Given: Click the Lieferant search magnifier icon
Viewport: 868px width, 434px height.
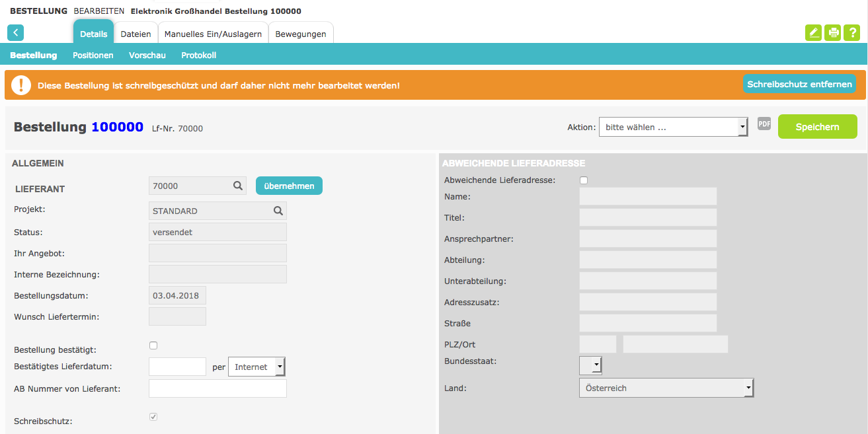Looking at the screenshot, I should (238, 186).
